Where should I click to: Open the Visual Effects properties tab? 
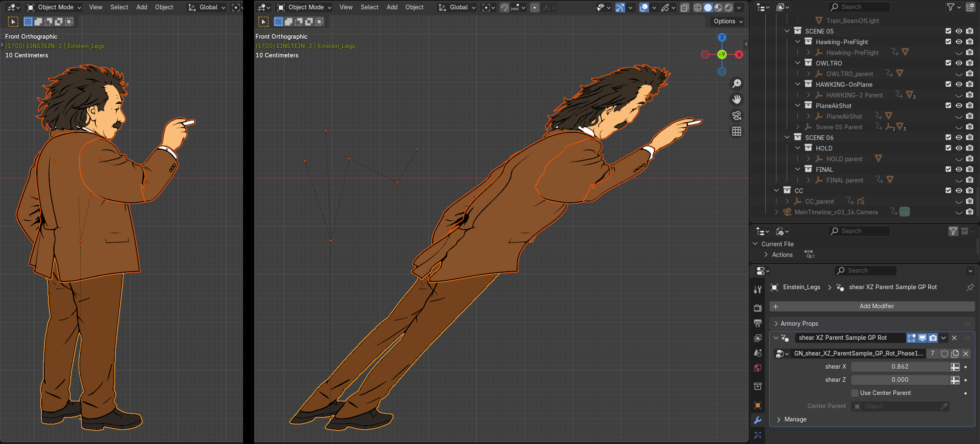pos(757,435)
